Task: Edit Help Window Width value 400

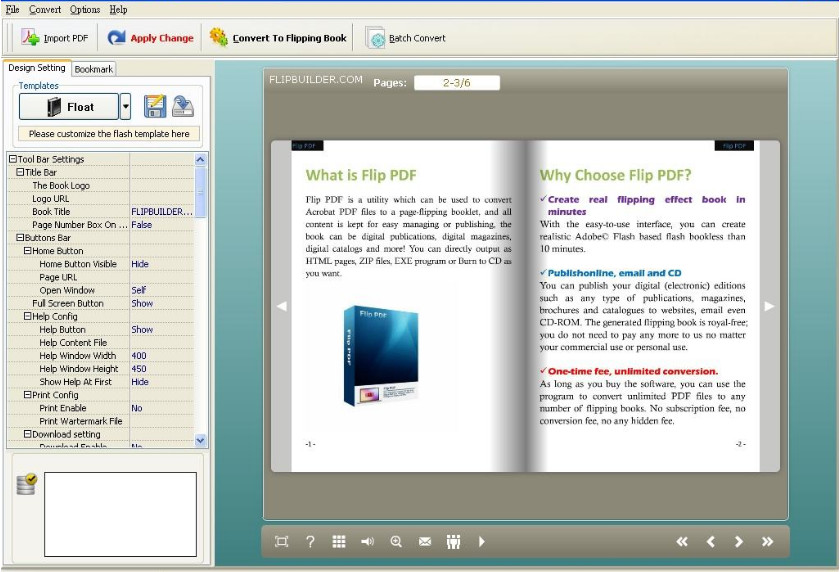Action: pos(162,356)
